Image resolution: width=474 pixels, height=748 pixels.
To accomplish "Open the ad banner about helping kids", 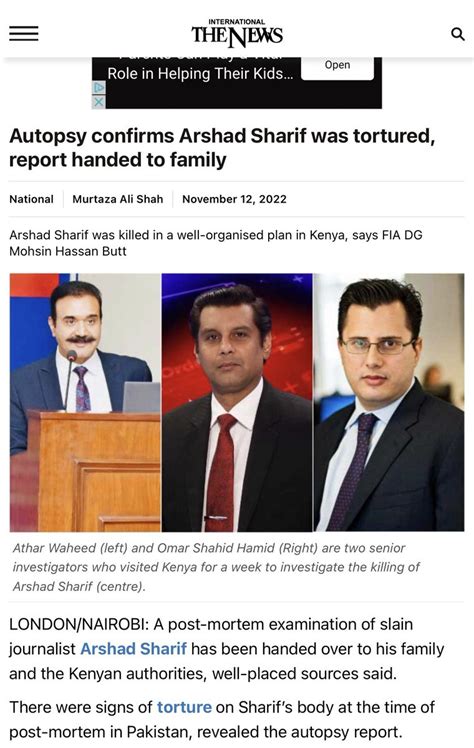I will pos(237,83).
